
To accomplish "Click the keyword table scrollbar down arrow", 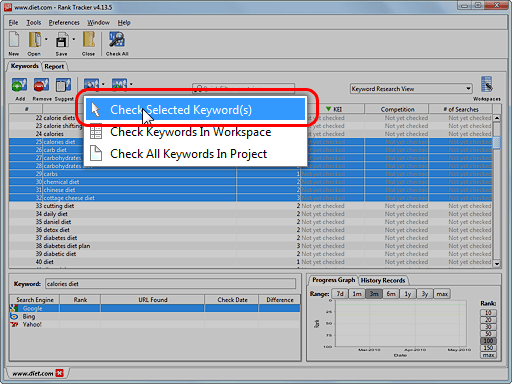I will pos(497,264).
